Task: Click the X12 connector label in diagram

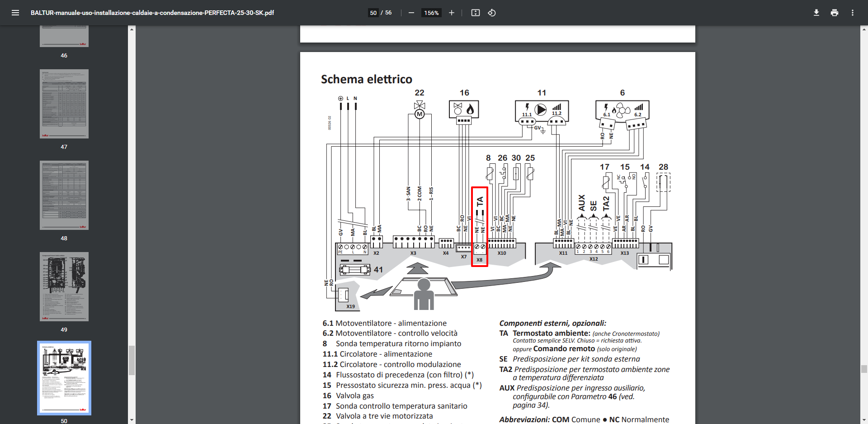Action: (x=594, y=259)
